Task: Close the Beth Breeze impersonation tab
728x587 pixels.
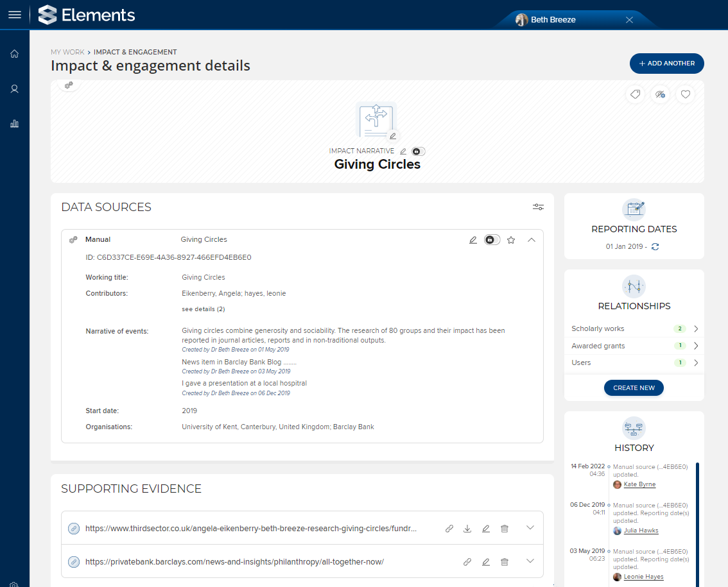Action: pyautogui.click(x=629, y=20)
